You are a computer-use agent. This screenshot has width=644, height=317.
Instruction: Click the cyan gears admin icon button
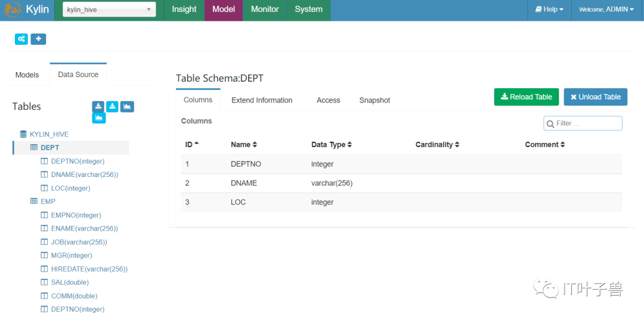21,39
